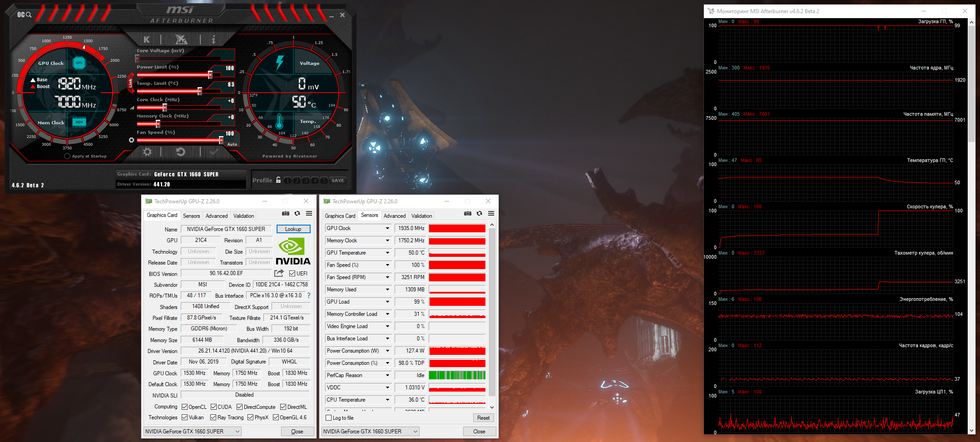This screenshot has height=442, width=980.
Task: Toggle the Vulkan checkbox
Action: [x=185, y=417]
